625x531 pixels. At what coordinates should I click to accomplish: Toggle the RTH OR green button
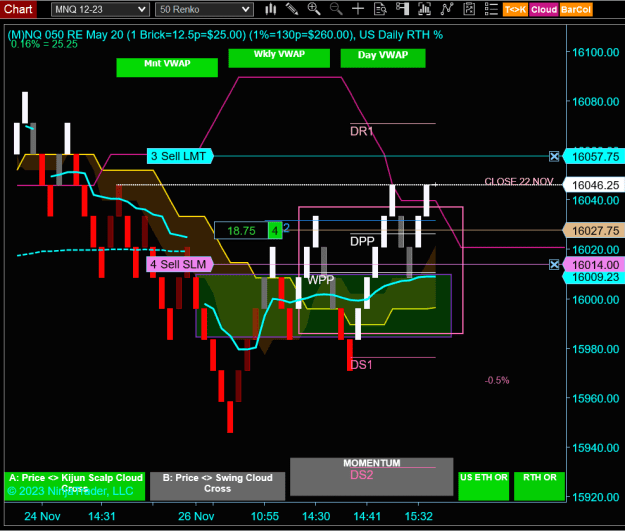[x=539, y=486]
